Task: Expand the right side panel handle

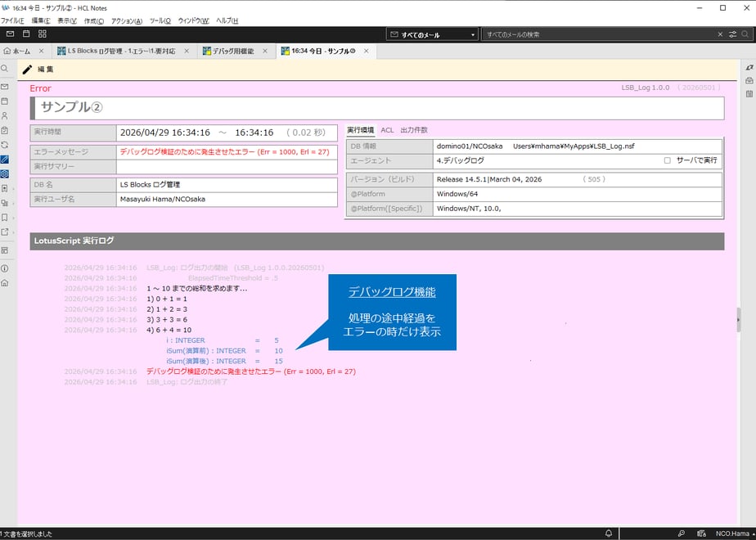Action: point(738,320)
